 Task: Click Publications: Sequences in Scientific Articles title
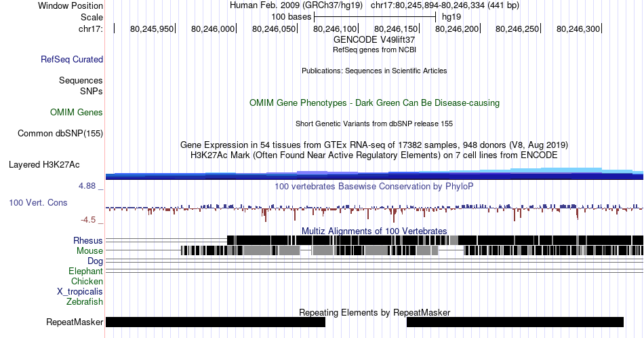point(374,71)
